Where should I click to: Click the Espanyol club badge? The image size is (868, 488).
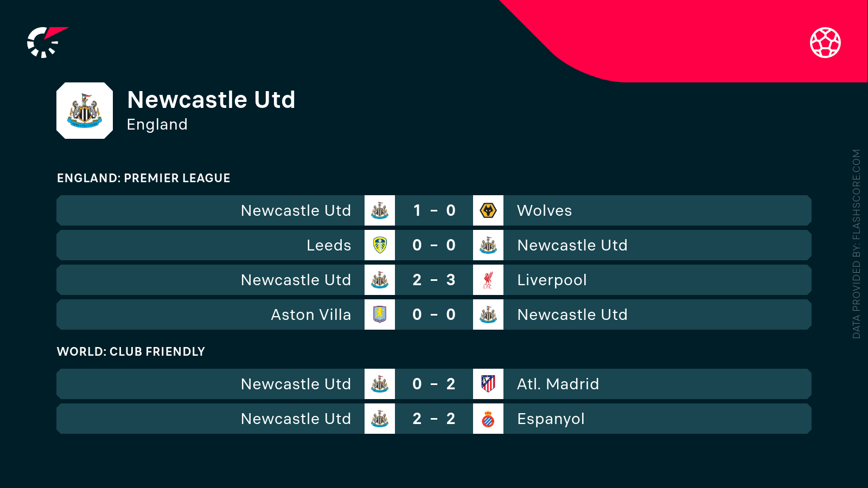coord(488,419)
